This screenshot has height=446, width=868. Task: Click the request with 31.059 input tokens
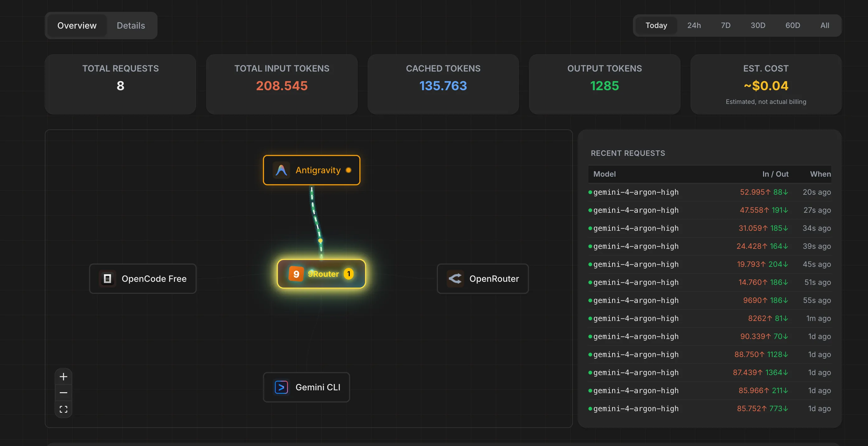click(x=710, y=228)
